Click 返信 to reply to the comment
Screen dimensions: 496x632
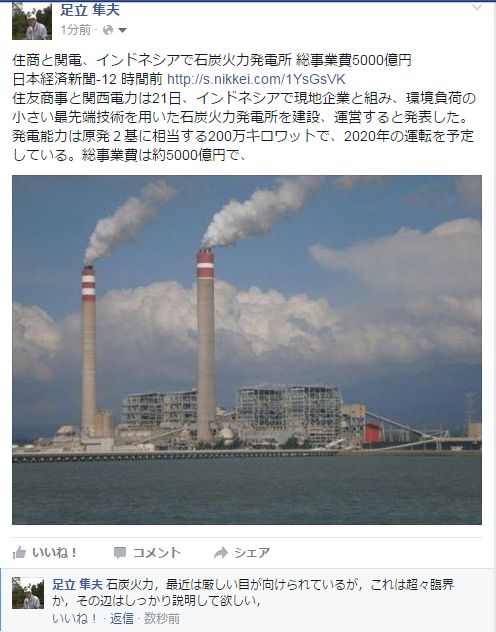[x=122, y=618]
